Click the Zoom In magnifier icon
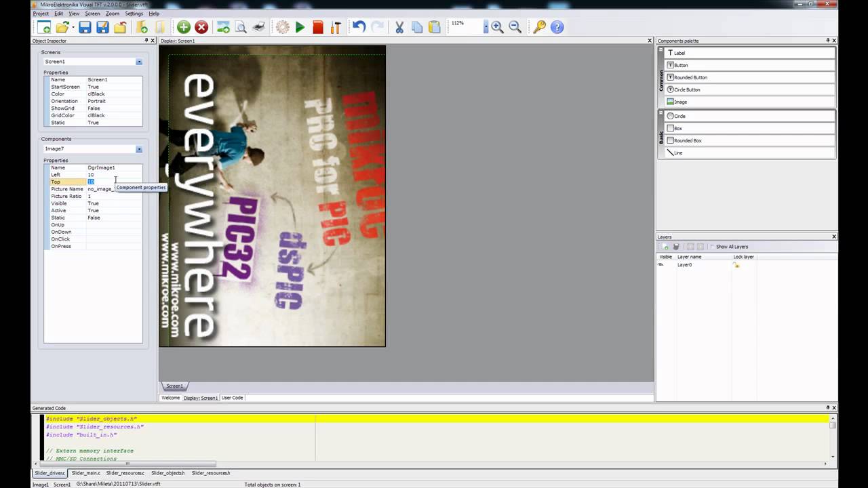The width and height of the screenshot is (868, 488). (497, 27)
